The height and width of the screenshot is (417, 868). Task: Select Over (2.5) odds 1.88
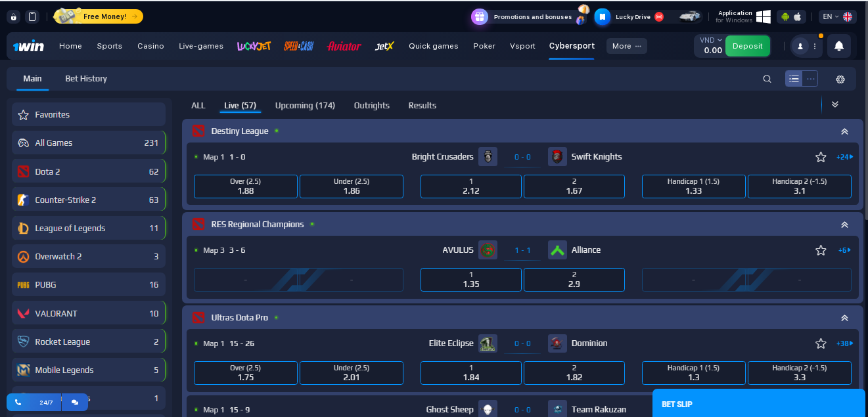click(245, 187)
